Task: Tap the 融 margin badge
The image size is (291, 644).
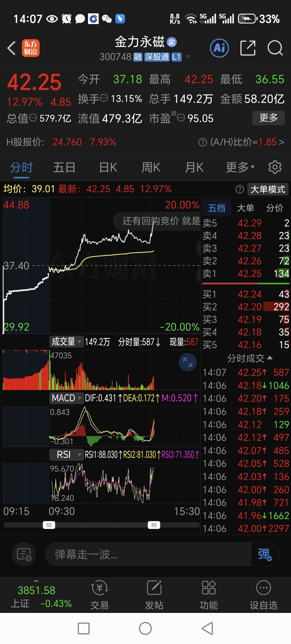Action: pyautogui.click(x=138, y=57)
